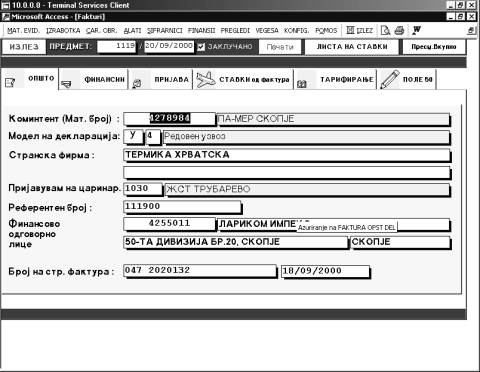The height and width of the screenshot is (372, 480).
Task: Switch to the ФИНАНСИИ tab
Action: pos(104,79)
